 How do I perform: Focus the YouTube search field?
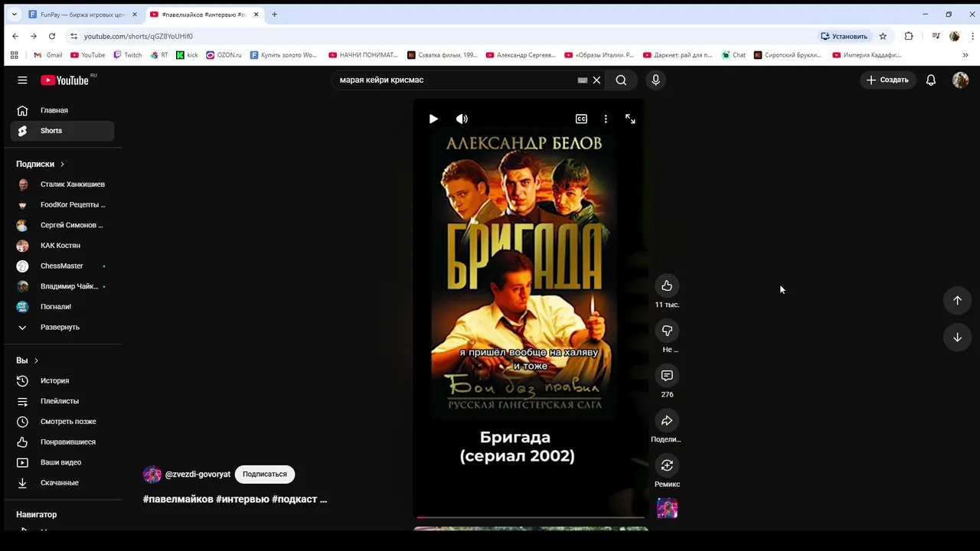(x=456, y=80)
